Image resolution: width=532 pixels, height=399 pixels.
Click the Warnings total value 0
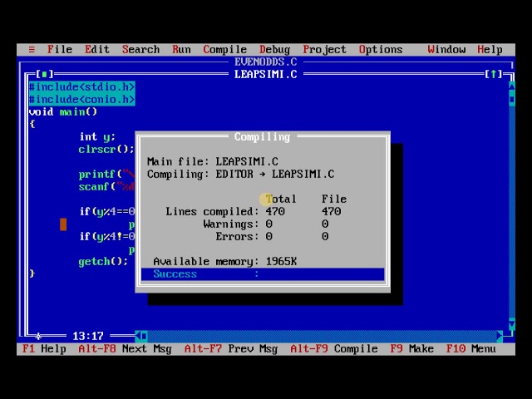coord(269,224)
